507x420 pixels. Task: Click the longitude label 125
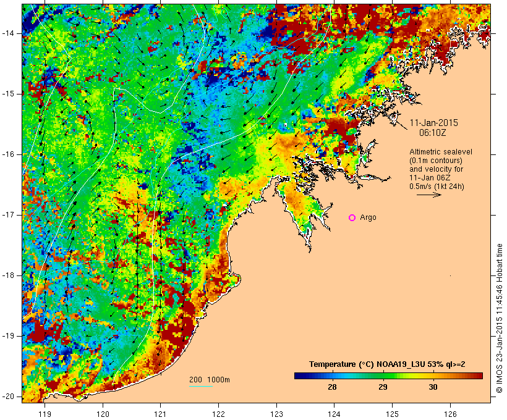tap(393, 414)
